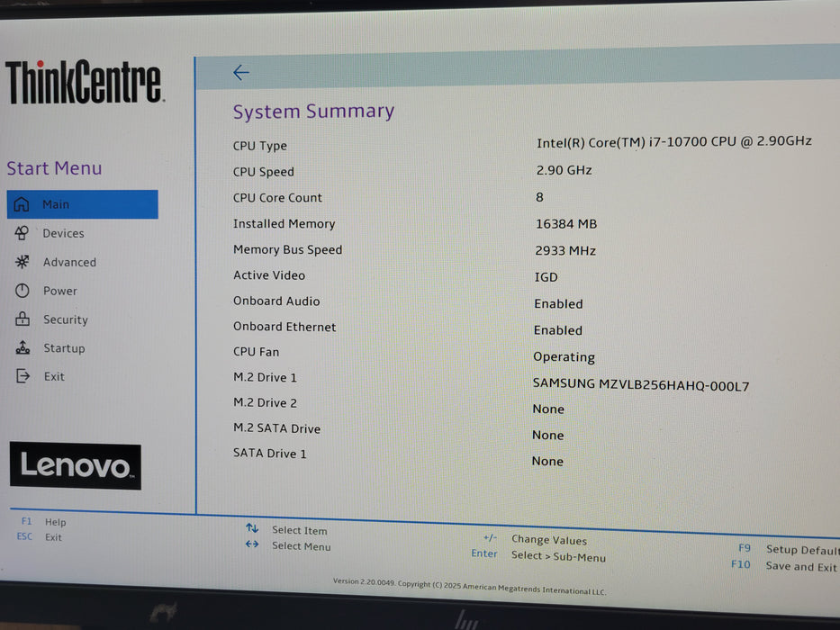Image resolution: width=840 pixels, height=630 pixels.
Task: Click the Advanced snowflake-like icon
Action: 22,261
